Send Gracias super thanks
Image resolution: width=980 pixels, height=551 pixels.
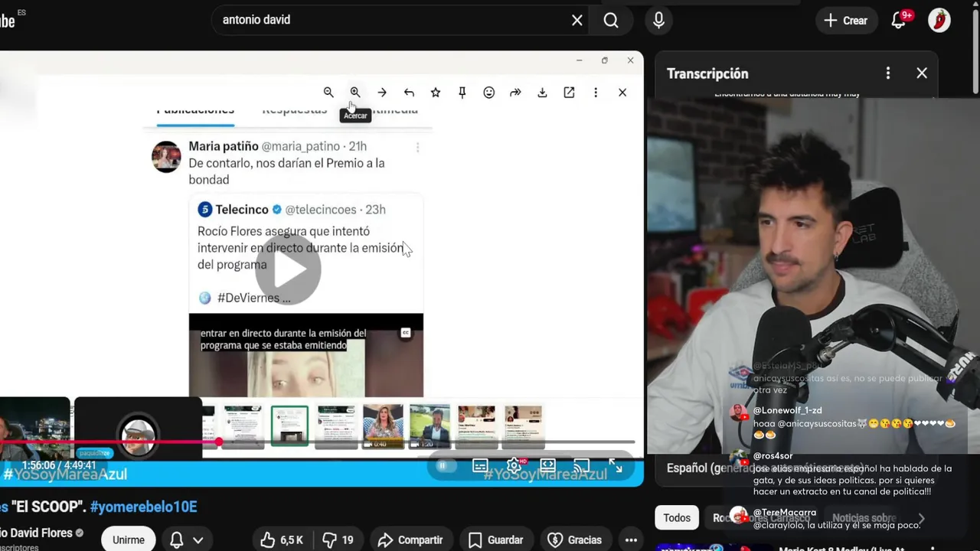tap(575, 540)
